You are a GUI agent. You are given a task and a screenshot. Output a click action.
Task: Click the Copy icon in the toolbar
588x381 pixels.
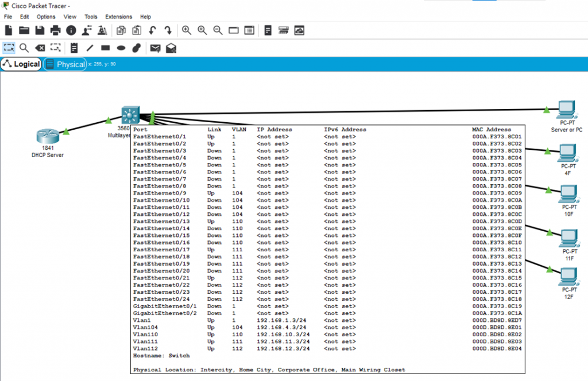click(121, 30)
